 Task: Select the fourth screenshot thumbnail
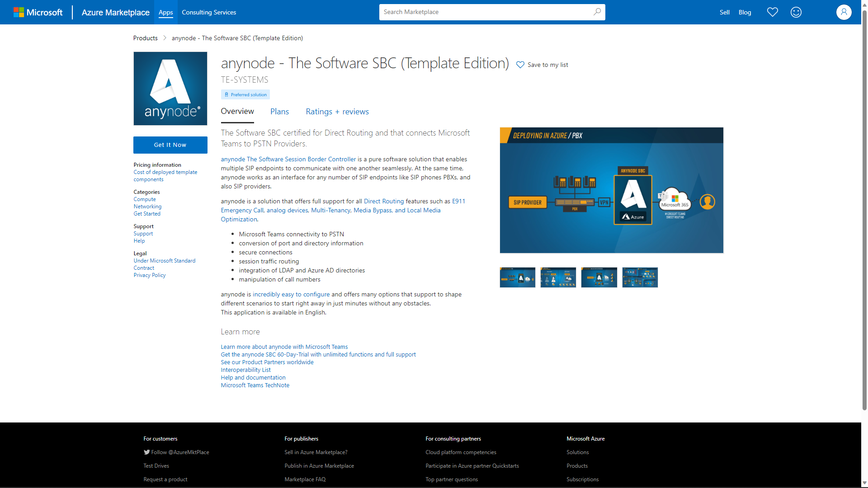pyautogui.click(x=640, y=277)
